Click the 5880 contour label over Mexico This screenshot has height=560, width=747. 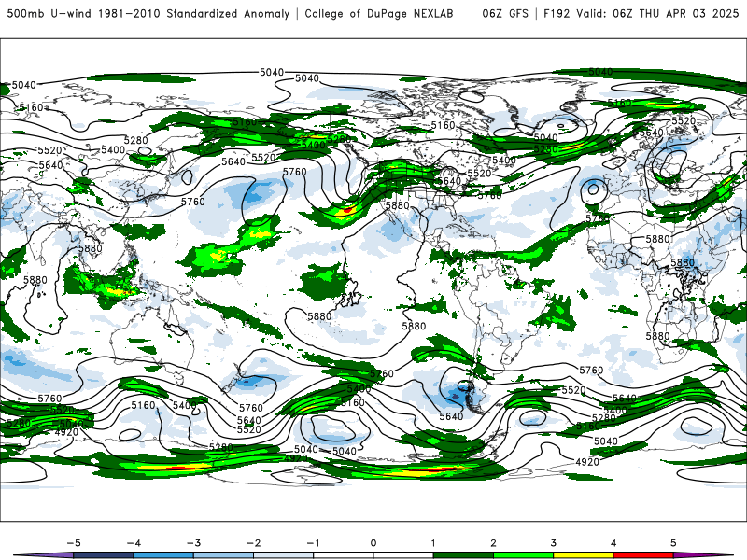point(398,205)
